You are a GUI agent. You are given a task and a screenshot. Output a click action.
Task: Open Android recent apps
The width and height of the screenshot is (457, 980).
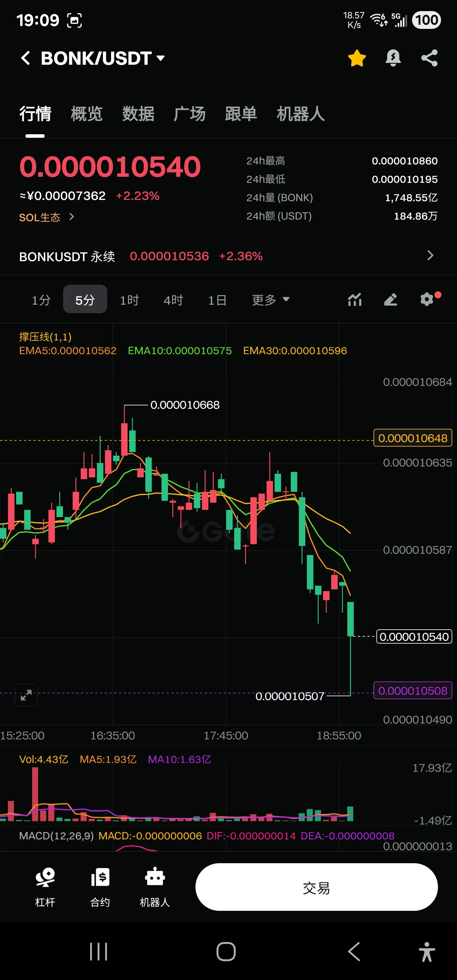tap(99, 952)
